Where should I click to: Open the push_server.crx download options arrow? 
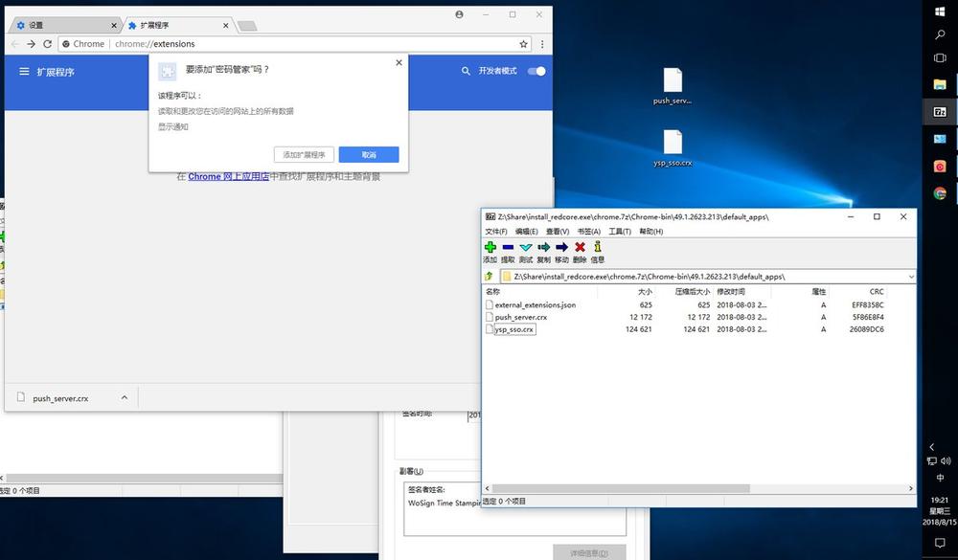coord(124,398)
